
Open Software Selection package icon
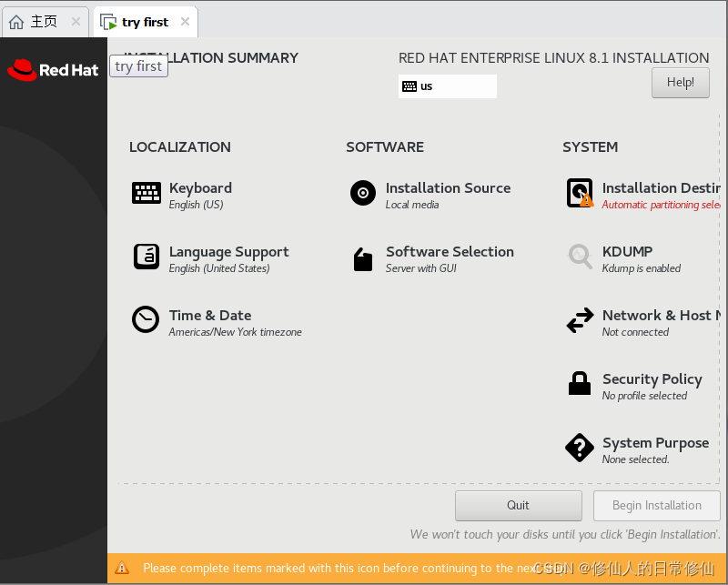coord(363,259)
